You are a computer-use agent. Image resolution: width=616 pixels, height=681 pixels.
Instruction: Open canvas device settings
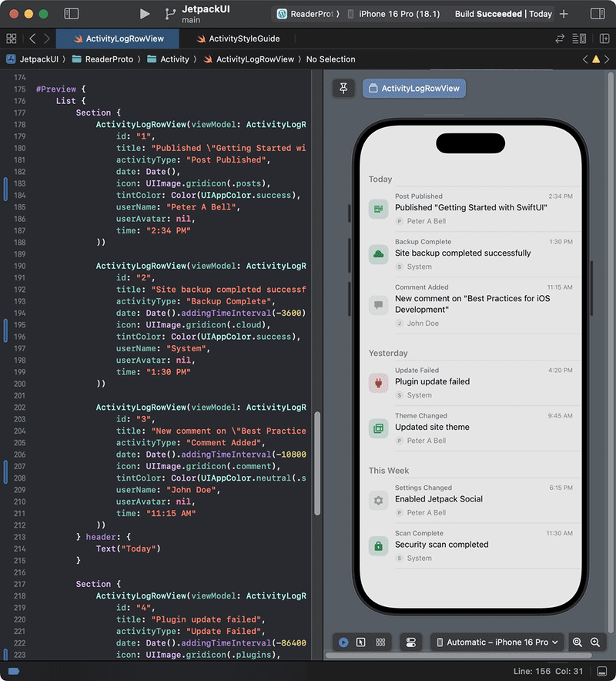tap(410, 642)
